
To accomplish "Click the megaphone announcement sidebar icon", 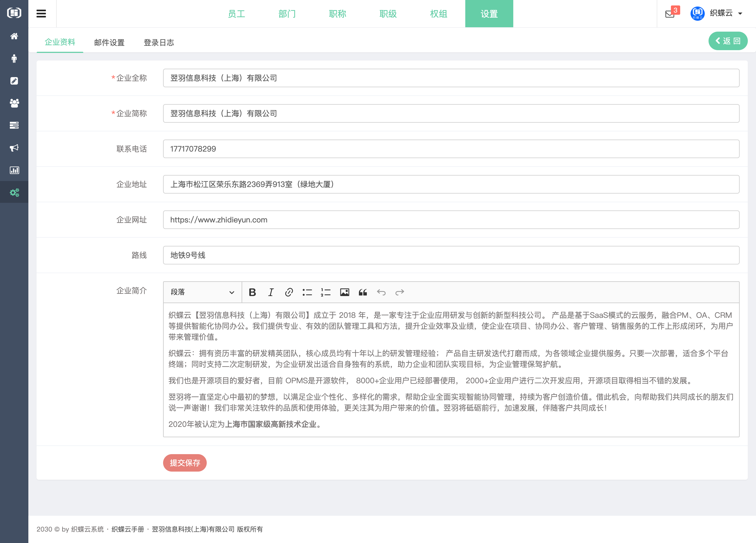I will pos(14,147).
